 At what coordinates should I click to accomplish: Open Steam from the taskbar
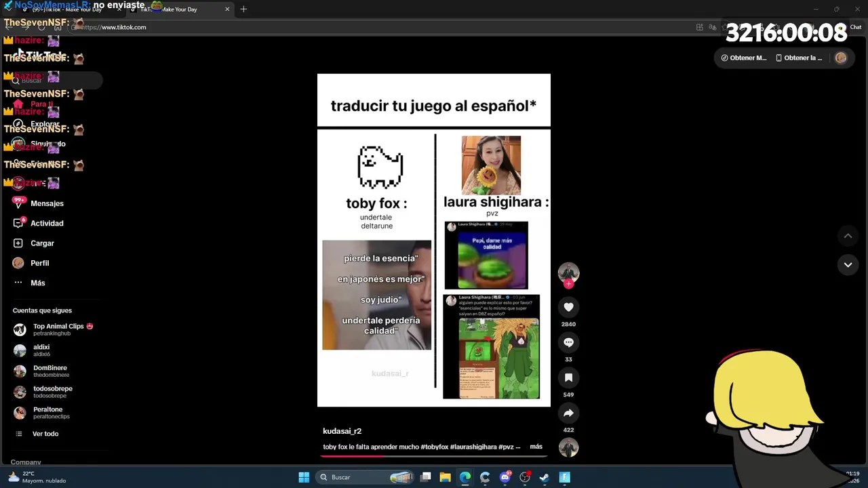[x=544, y=477]
